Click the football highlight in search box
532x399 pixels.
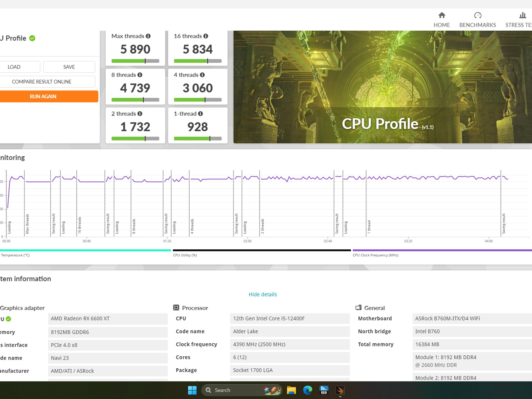tap(272, 390)
